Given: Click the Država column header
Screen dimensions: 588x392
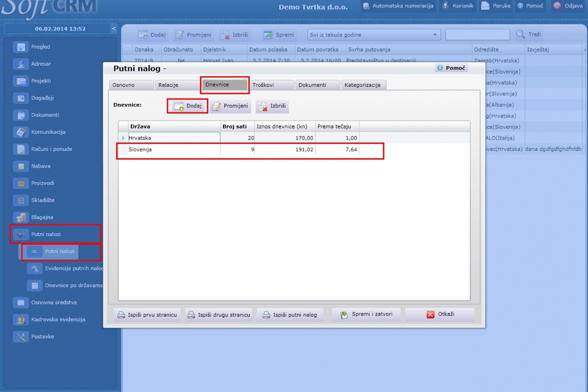Looking at the screenshot, I should (x=174, y=126).
